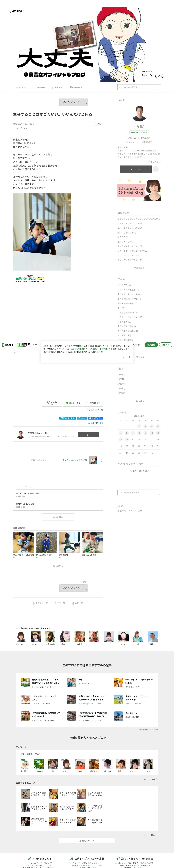
Task: Click フォロー button in follow box
Action: point(88,435)
